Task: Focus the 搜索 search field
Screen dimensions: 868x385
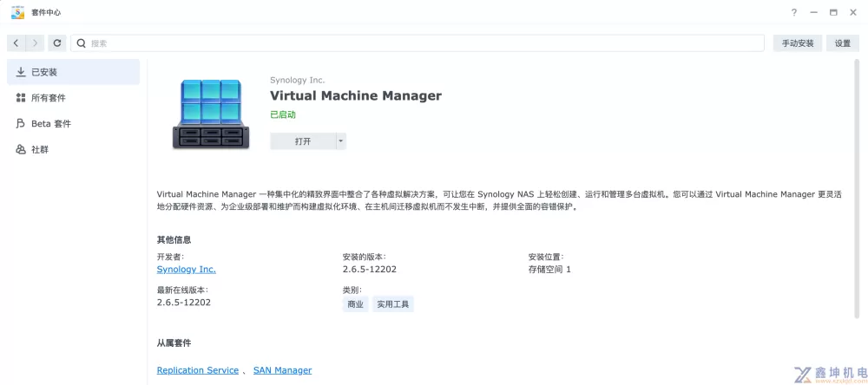Action: pos(418,43)
